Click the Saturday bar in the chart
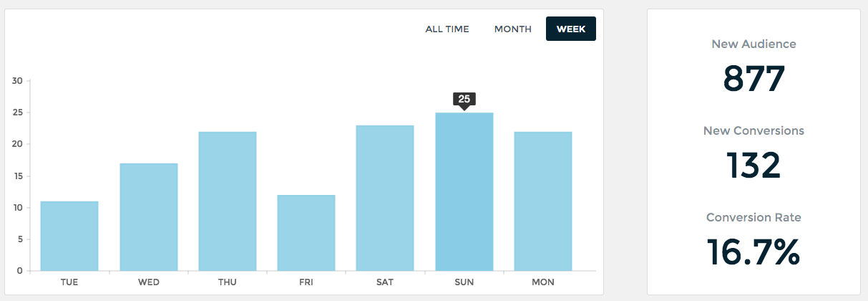The height and width of the screenshot is (301, 868). tap(385, 198)
